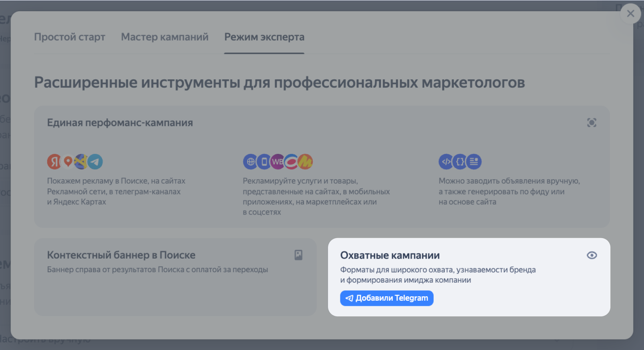Click the paper plane icon inside Telegram badge
Image resolution: width=644 pixels, height=350 pixels.
350,298
